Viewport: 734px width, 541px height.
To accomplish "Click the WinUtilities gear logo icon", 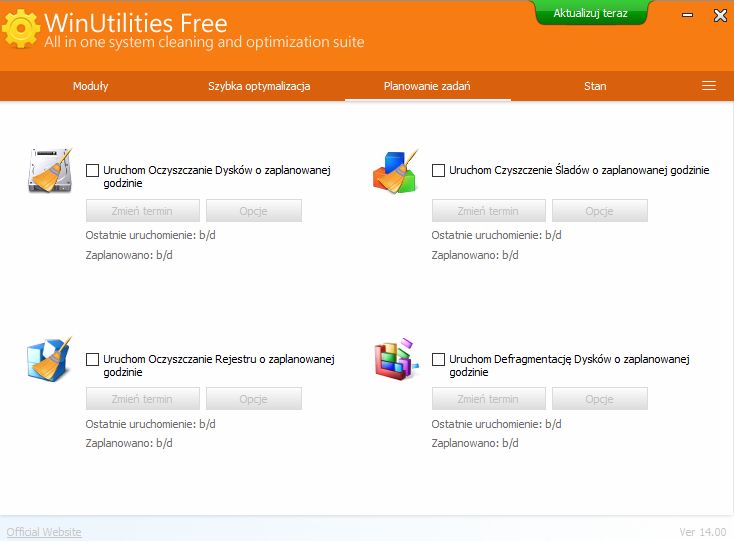I will (21, 28).
